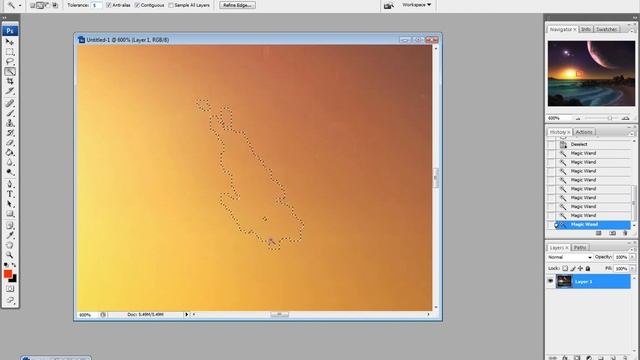Select the Brush tool
This screenshot has width=640, height=360.
pos(10,113)
